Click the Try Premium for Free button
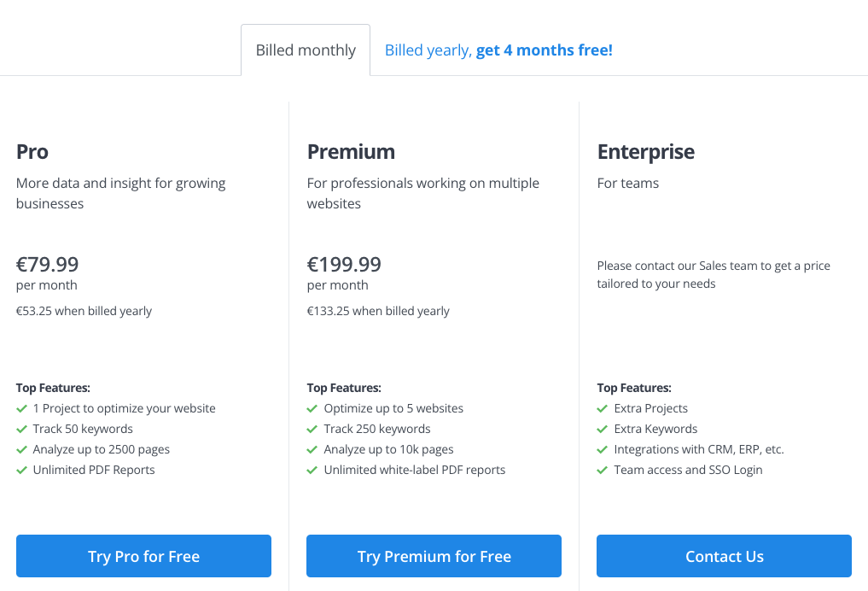The image size is (868, 591). (434, 556)
